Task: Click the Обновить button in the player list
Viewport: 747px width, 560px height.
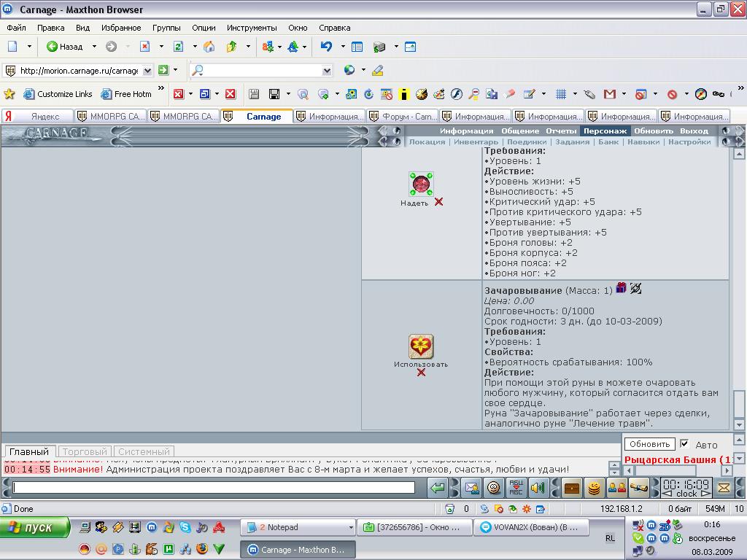Action: 650,444
